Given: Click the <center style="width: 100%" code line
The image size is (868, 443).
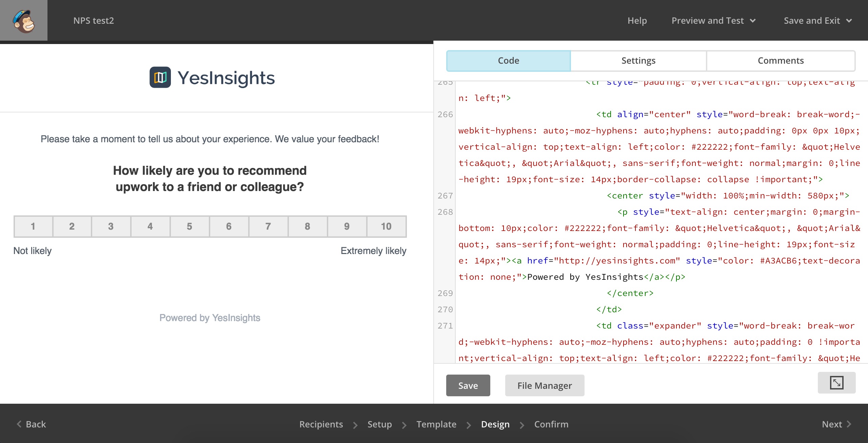Looking at the screenshot, I should [728, 196].
